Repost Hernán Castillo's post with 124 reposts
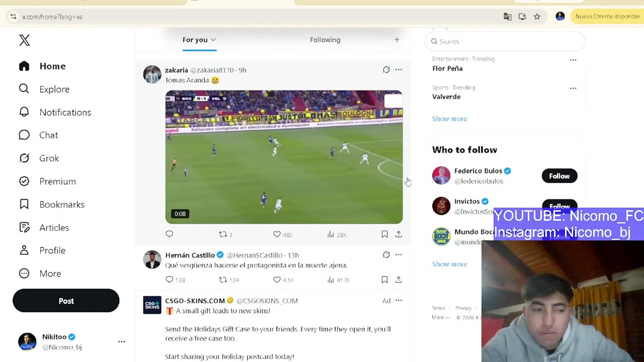This screenshot has width=644, height=362. click(x=229, y=280)
